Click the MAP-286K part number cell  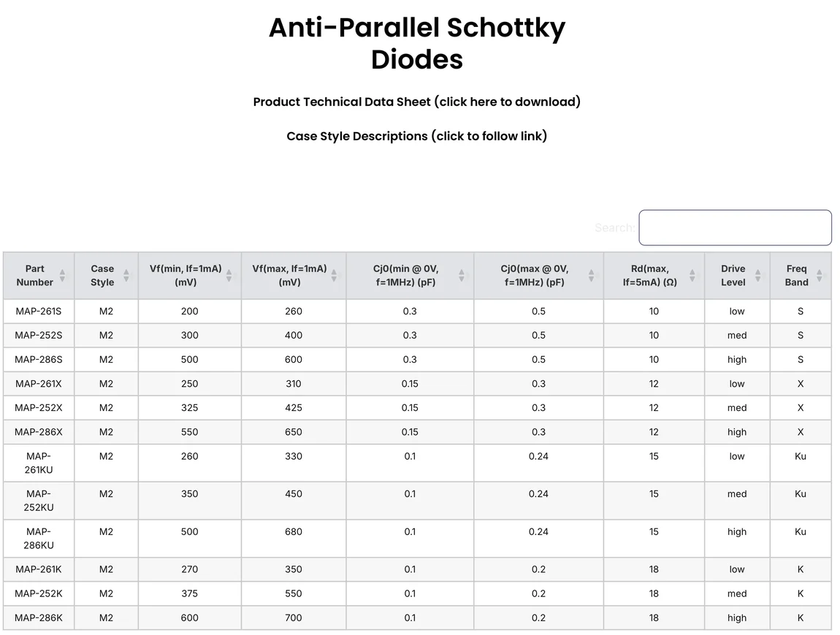tap(39, 617)
